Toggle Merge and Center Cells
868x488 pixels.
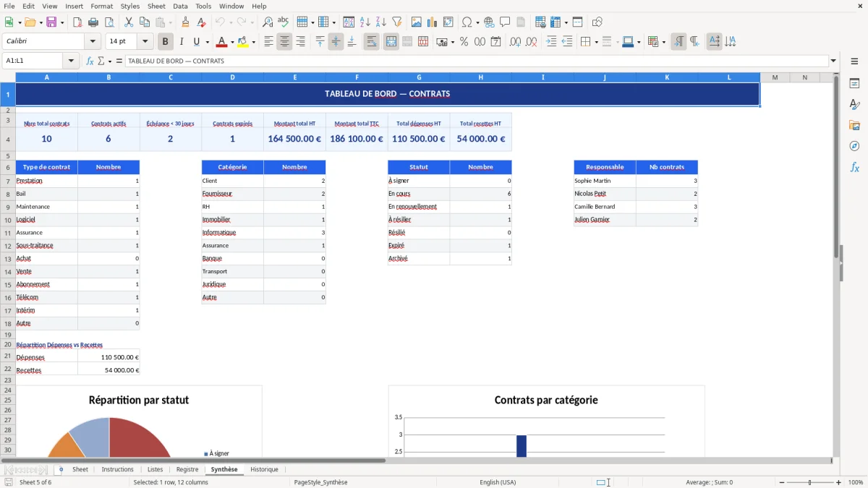[391, 42]
